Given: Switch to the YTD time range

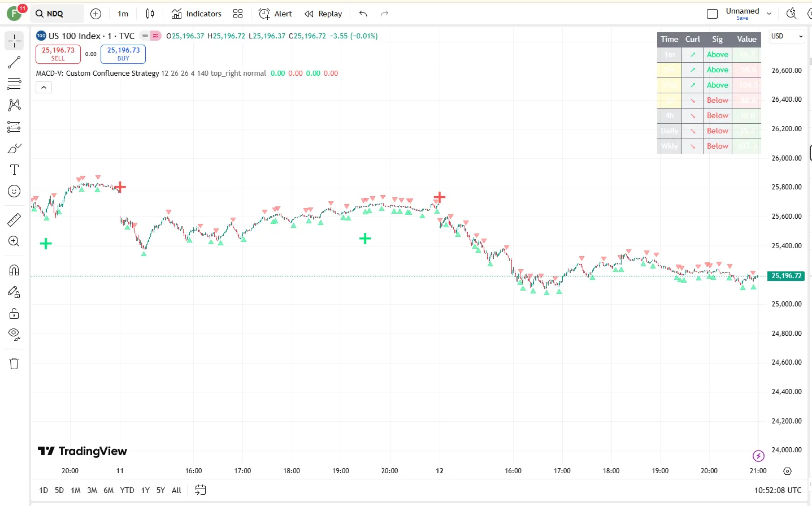Looking at the screenshot, I should click(x=127, y=490).
